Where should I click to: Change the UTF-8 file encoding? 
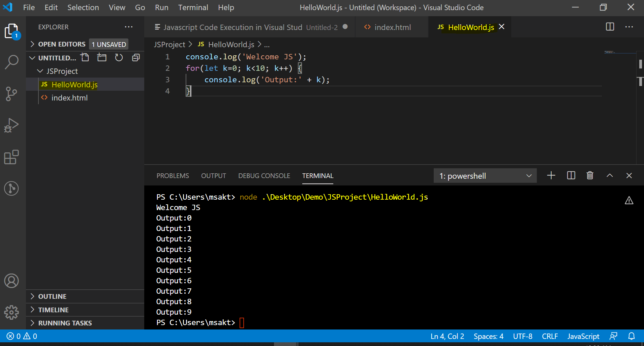pyautogui.click(x=523, y=336)
